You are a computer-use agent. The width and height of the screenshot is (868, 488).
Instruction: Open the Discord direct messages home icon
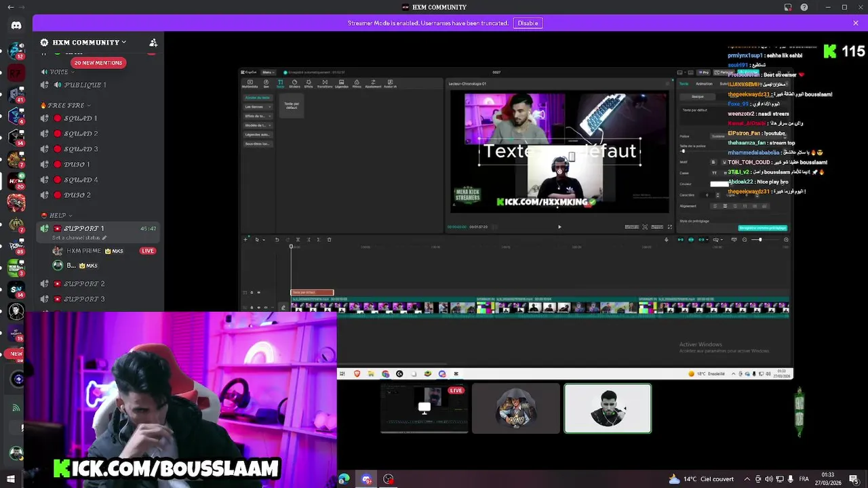[x=16, y=25]
